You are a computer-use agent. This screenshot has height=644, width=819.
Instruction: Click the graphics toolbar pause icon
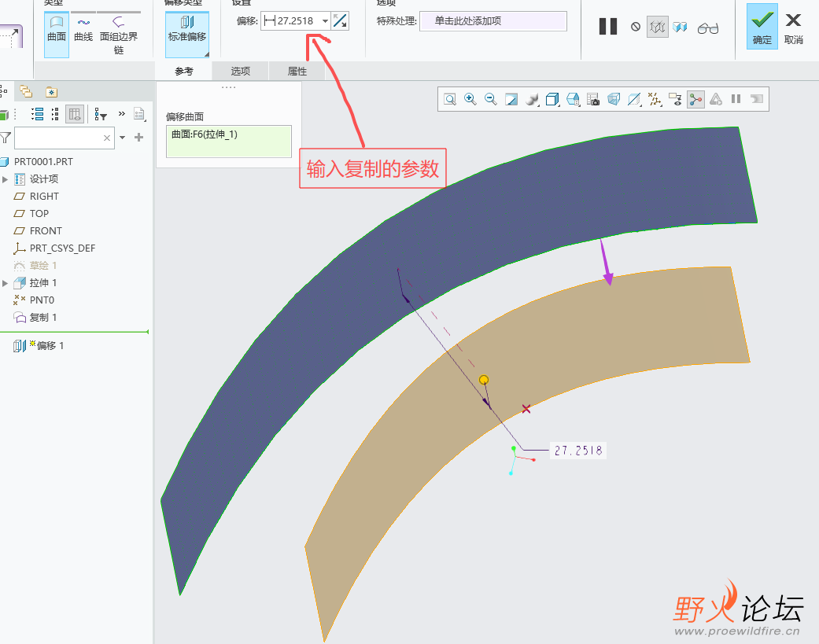pos(736,98)
